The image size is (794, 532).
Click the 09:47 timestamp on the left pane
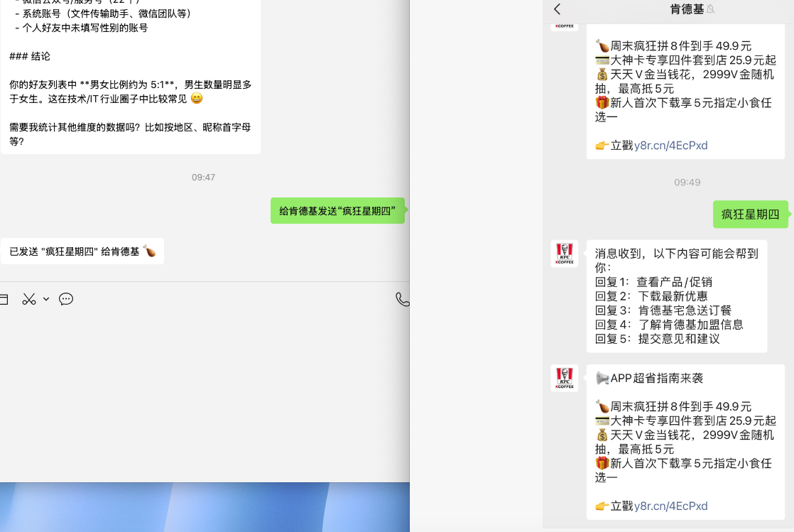(203, 178)
